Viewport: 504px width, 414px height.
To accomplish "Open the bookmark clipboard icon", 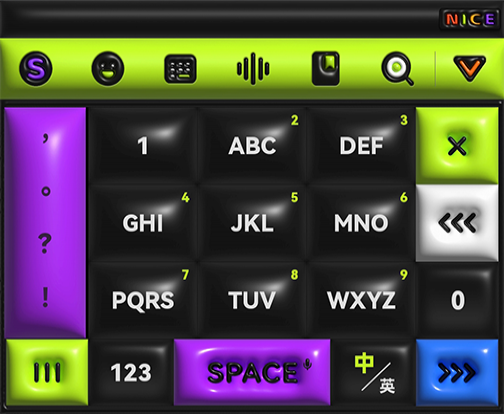I will click(x=326, y=68).
